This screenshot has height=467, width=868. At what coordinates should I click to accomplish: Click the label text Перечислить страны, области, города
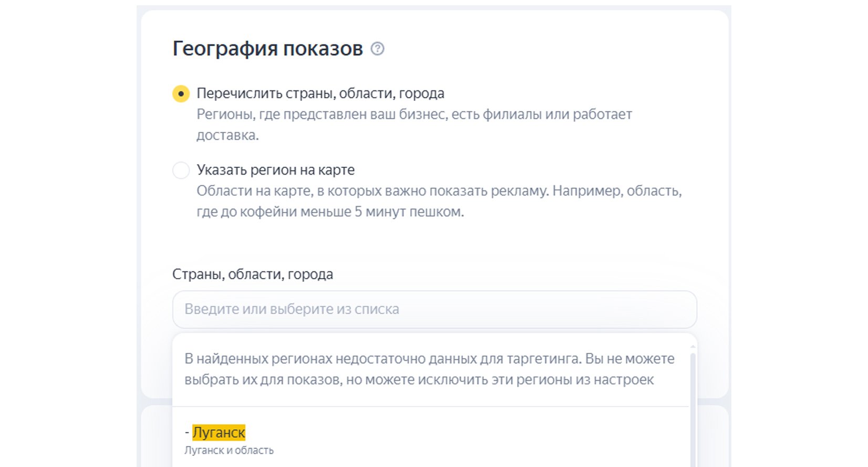320,94
